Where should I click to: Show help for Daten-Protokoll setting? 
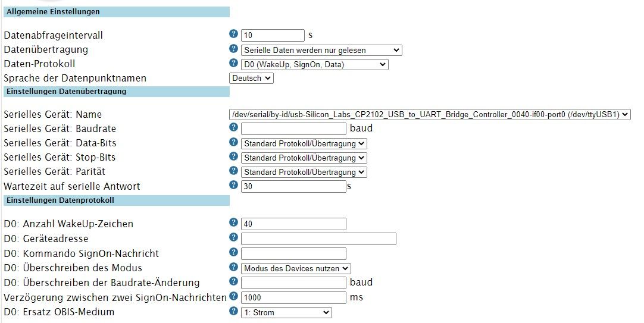click(233, 63)
